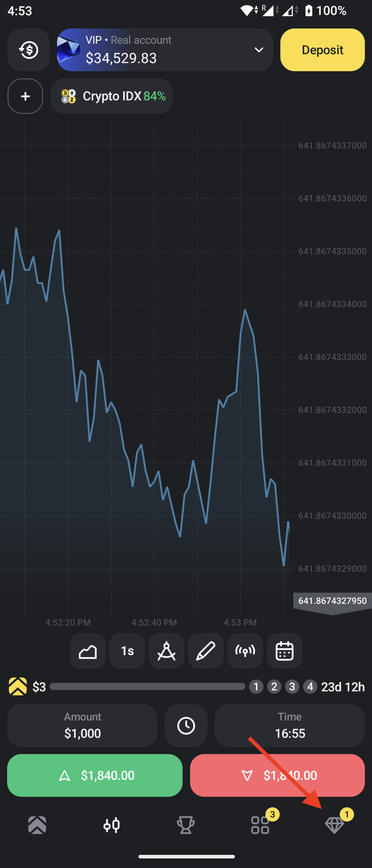Expand the account selector chevron

click(259, 50)
